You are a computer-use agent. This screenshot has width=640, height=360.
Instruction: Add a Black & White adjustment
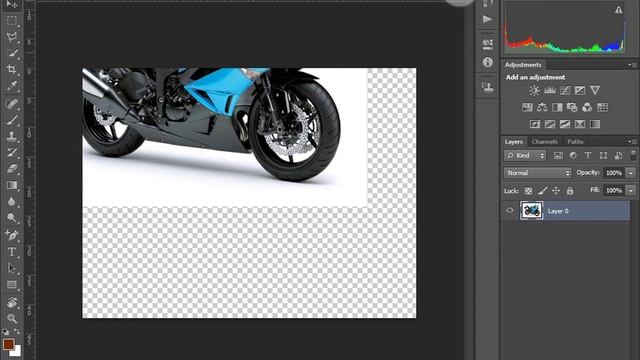(557, 107)
